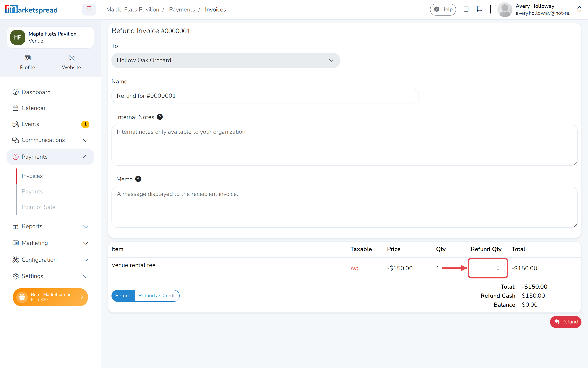Click the red Refund submit button
Viewport: 588px width, 368px height.
[x=565, y=322]
